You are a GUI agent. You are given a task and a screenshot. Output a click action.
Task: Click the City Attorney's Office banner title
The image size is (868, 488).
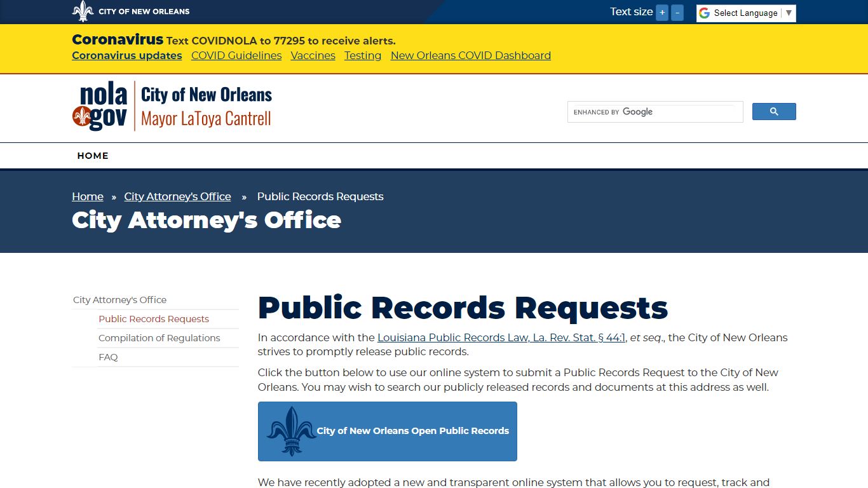pos(207,220)
